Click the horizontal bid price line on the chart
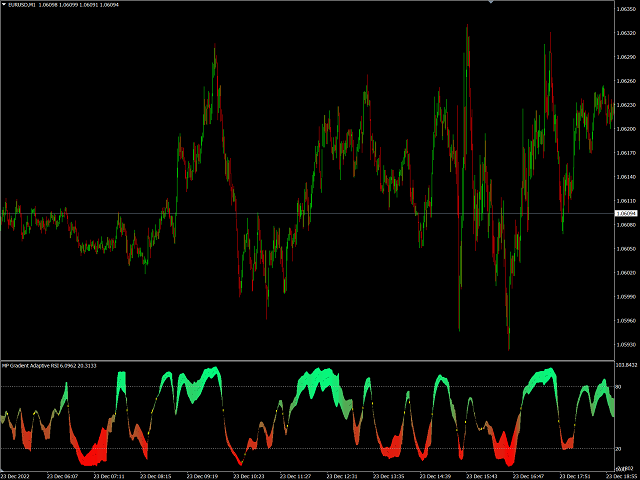The height and width of the screenshot is (480, 640). [x=300, y=213]
